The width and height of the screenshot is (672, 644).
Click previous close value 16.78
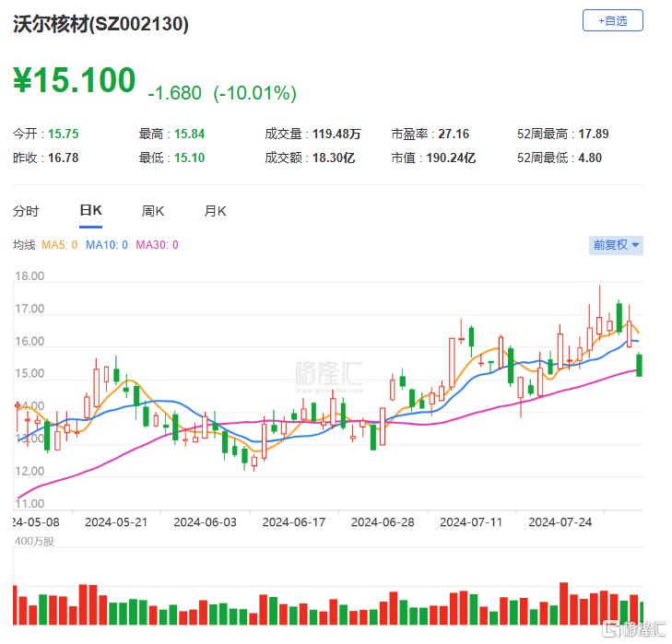[64, 158]
